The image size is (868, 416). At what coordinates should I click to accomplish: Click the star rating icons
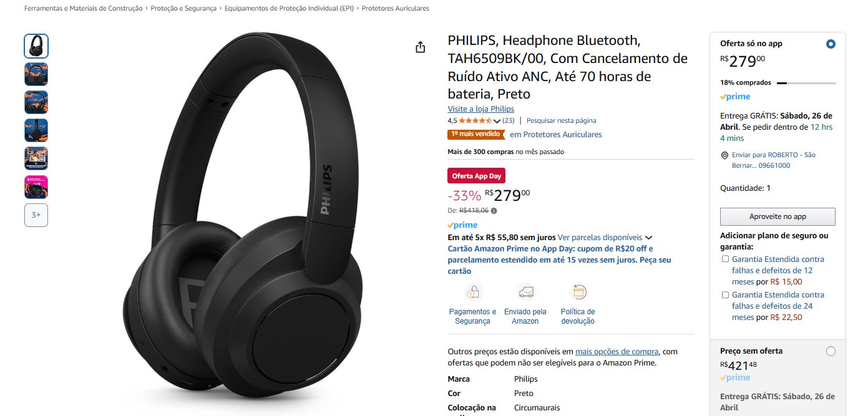(475, 120)
